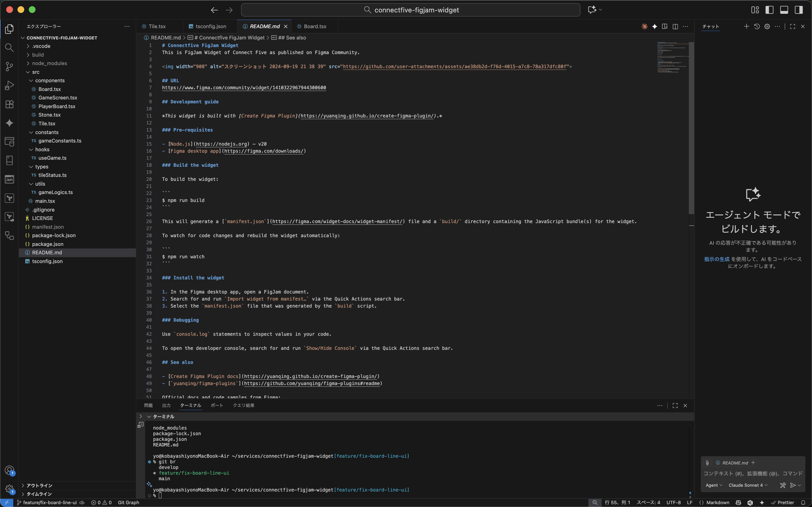Toggle the bottom panel visibility
This screenshot has height=507, width=812.
(784, 10)
